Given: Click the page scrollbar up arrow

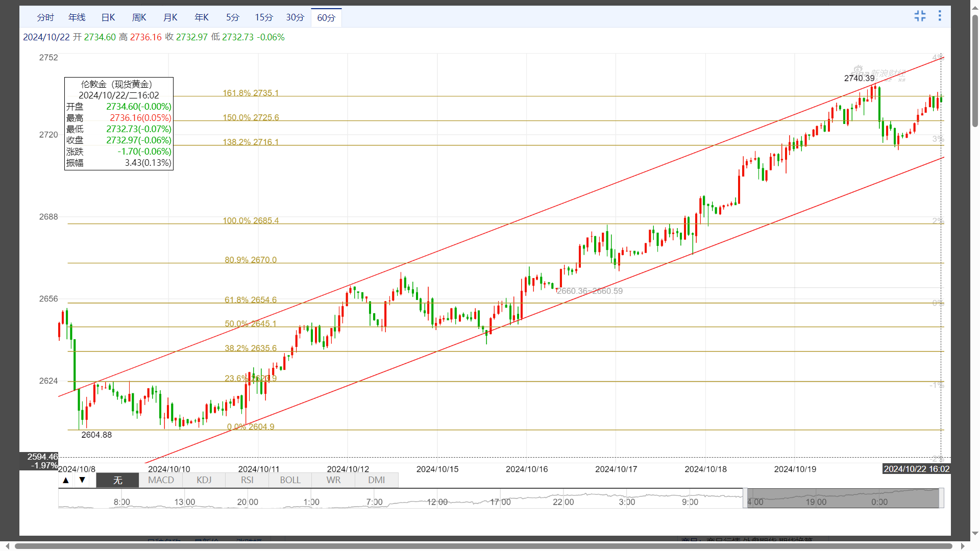Looking at the screenshot, I should click(x=975, y=9).
